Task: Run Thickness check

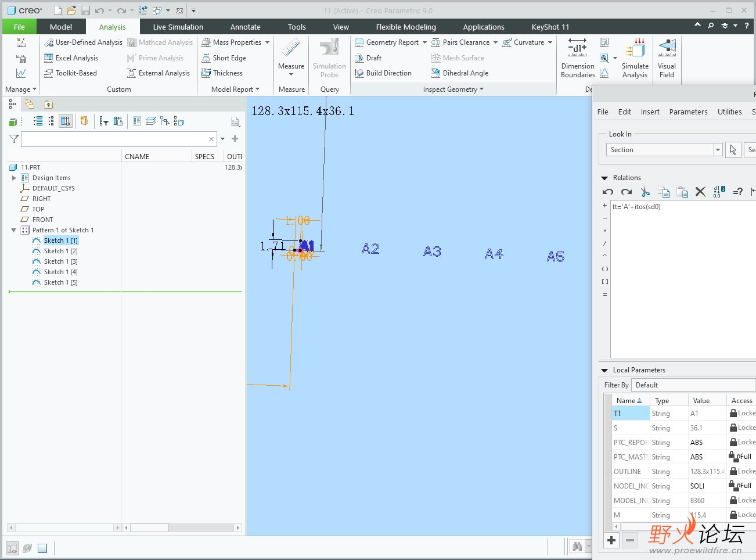Action: pyautogui.click(x=222, y=73)
